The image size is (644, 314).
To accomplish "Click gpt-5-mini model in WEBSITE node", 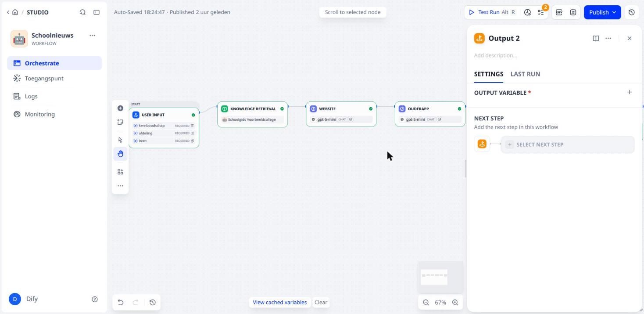I will coord(341,119).
